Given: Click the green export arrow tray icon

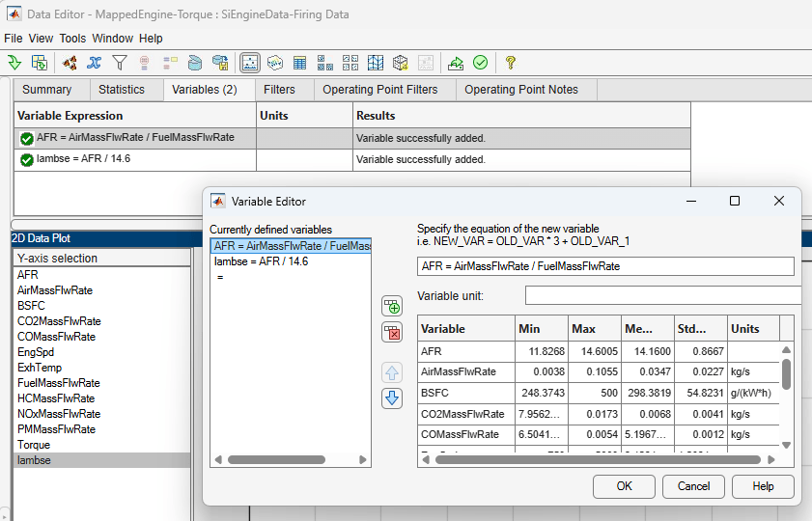Looking at the screenshot, I should click(456, 63).
